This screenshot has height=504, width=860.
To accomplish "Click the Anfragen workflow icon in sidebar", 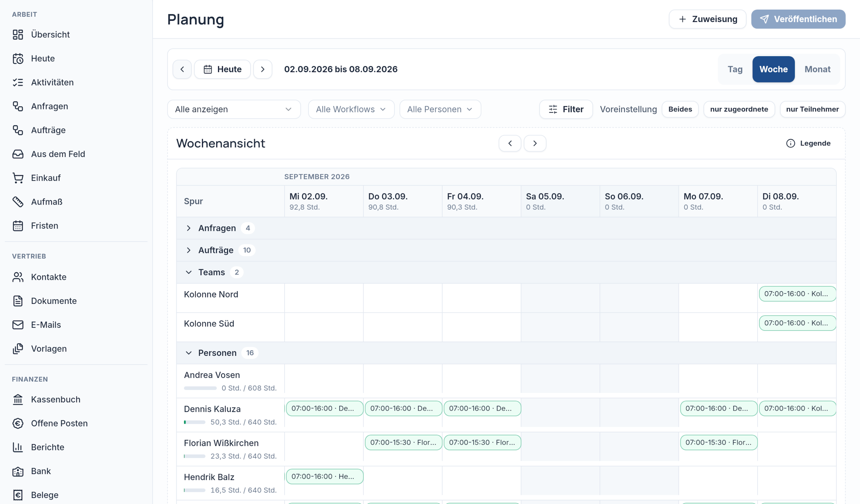I will (x=18, y=106).
